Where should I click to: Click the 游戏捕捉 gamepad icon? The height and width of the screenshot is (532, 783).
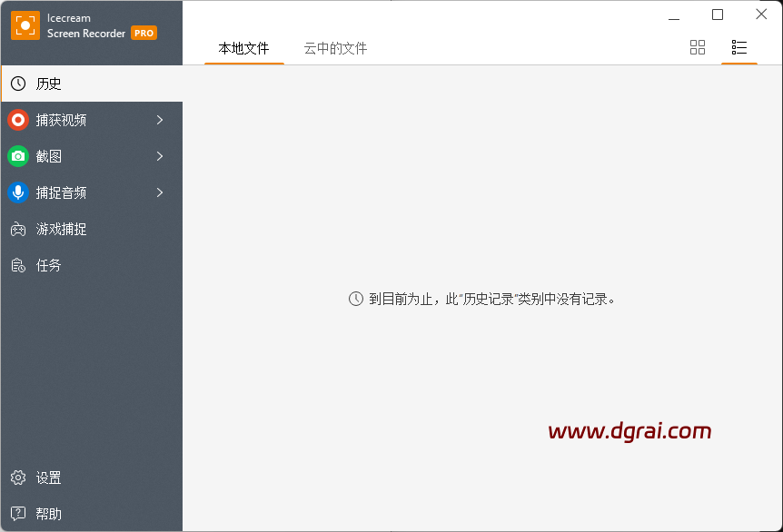tap(18, 229)
